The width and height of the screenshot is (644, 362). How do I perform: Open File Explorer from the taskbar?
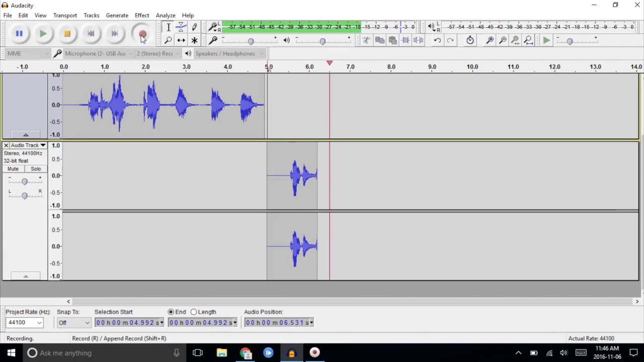(x=221, y=352)
